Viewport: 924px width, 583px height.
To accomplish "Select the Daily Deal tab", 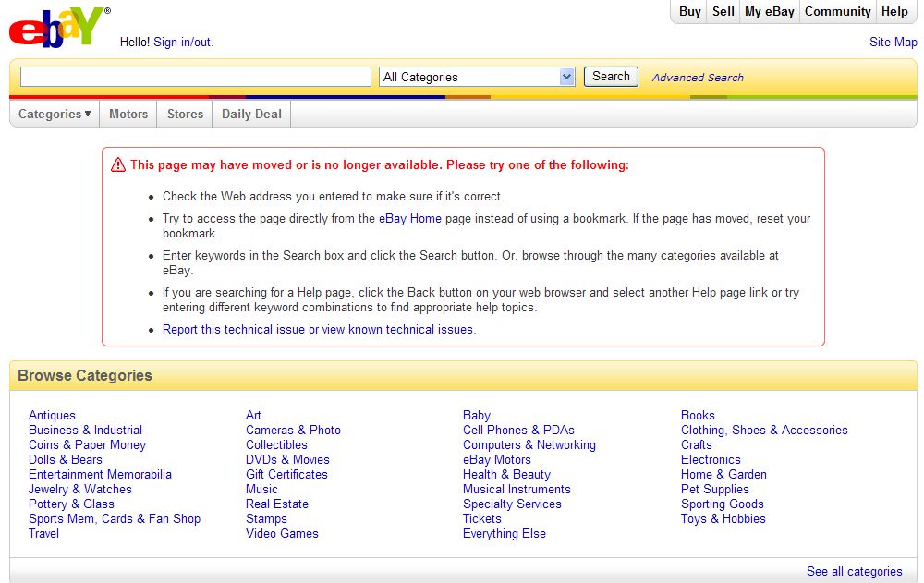I will click(x=251, y=115).
